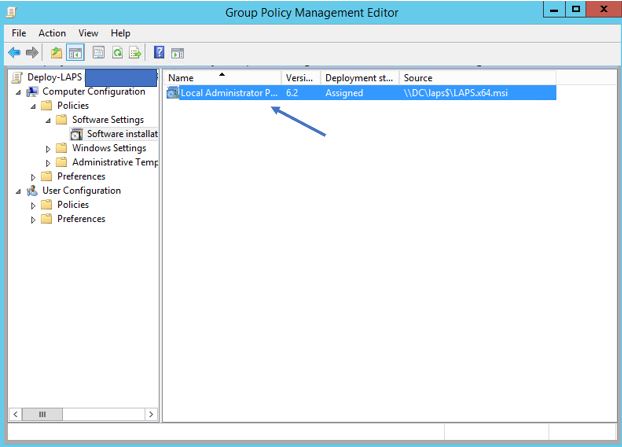Screen dimensions: 622x447
Task: Collapse the Software Settings node
Action: tap(48, 121)
